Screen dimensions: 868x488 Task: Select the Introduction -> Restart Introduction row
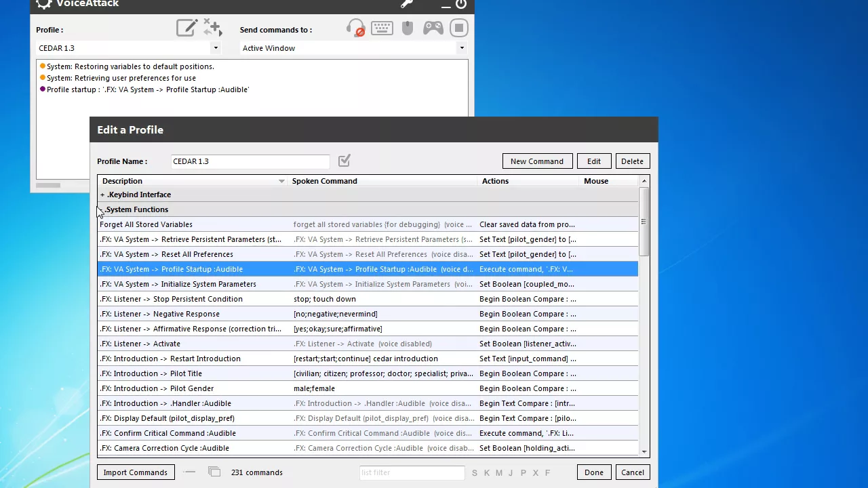(368, 359)
